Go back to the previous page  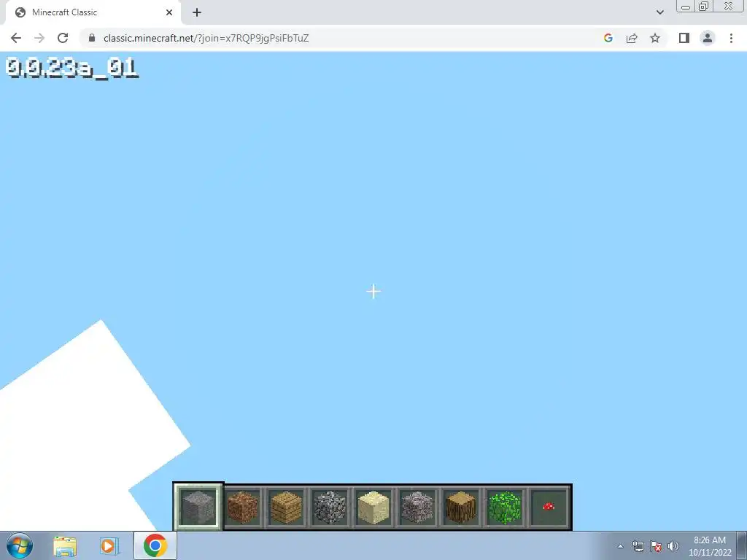[16, 38]
